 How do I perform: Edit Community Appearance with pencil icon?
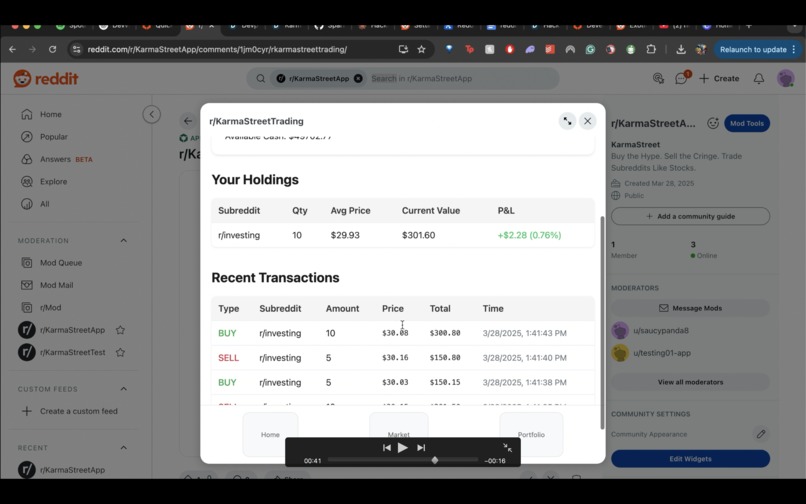coord(761,434)
